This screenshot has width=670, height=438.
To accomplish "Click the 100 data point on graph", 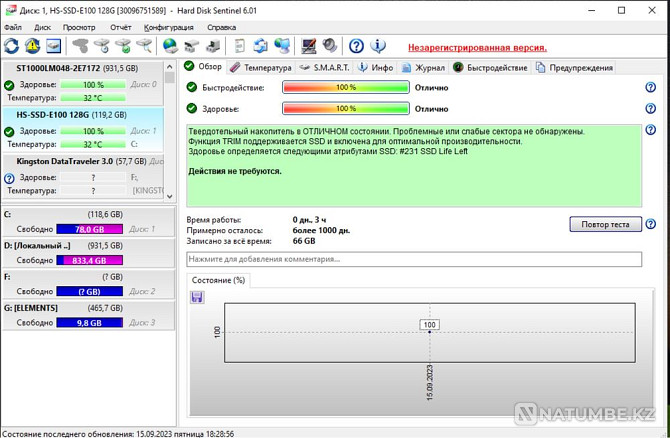I will (429, 332).
